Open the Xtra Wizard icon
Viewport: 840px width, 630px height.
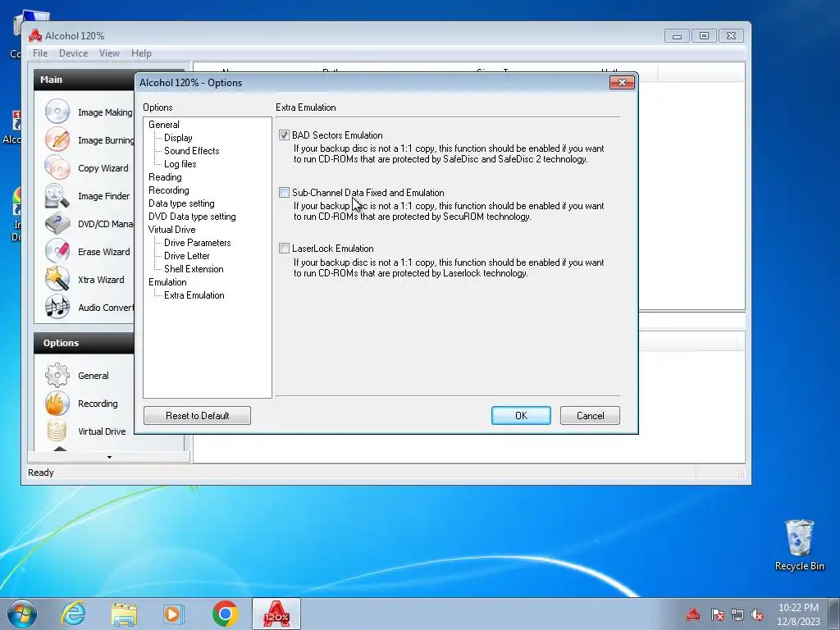click(57, 279)
